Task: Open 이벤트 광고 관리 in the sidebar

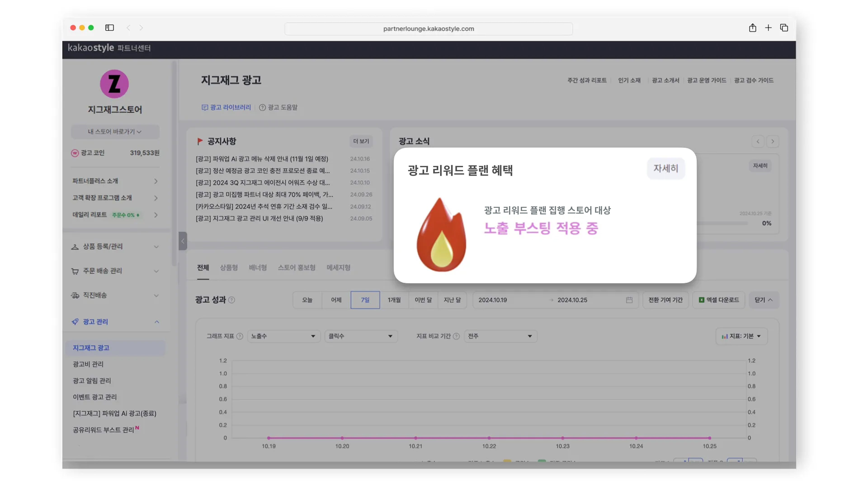Action: pyautogui.click(x=95, y=397)
